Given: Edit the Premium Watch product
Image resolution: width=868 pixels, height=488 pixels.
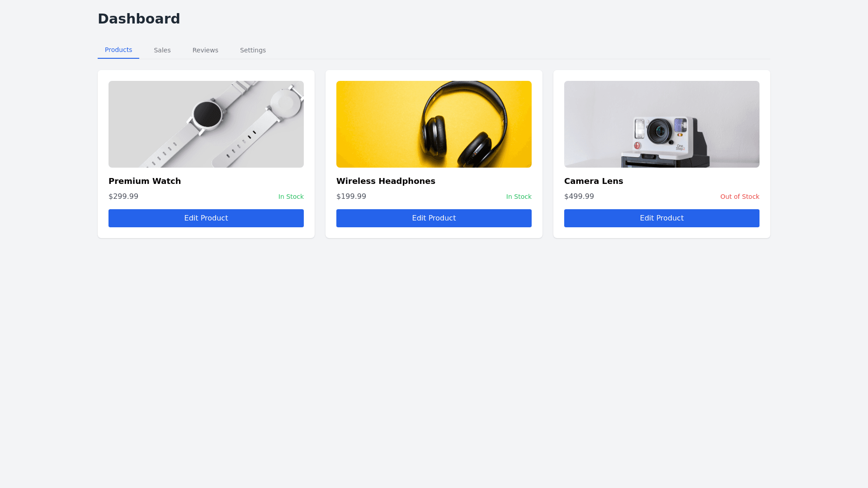Looking at the screenshot, I should [206, 218].
